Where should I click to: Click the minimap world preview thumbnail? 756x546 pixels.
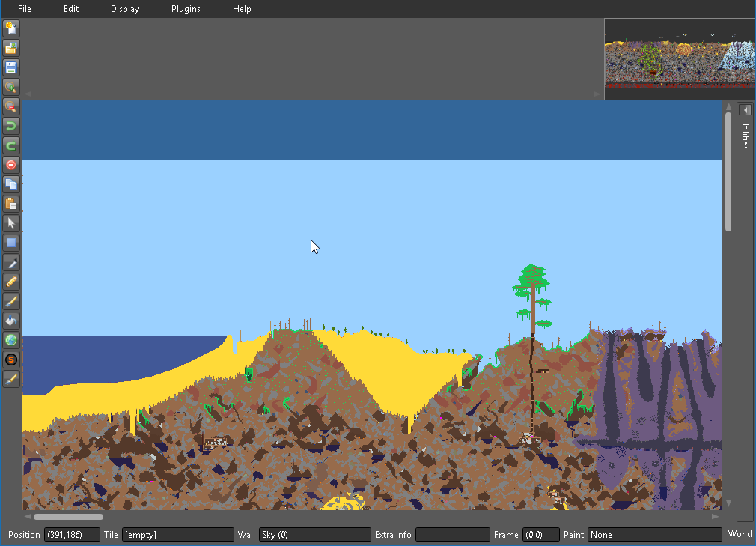click(680, 59)
